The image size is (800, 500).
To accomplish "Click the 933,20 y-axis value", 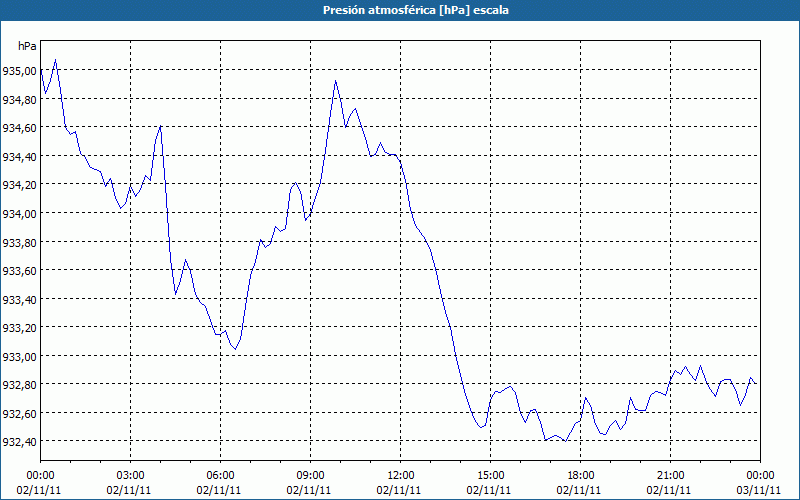I will 19,328.
